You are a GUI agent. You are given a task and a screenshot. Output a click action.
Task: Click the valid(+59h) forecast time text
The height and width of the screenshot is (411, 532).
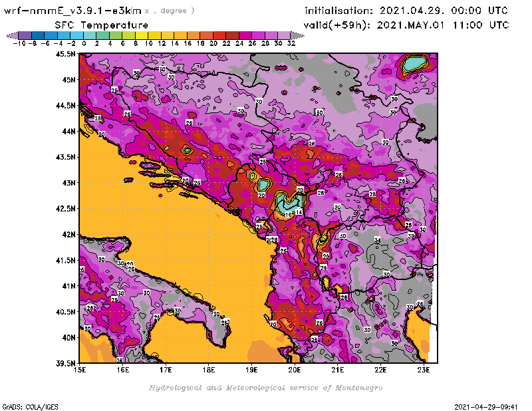pyautogui.click(x=407, y=25)
